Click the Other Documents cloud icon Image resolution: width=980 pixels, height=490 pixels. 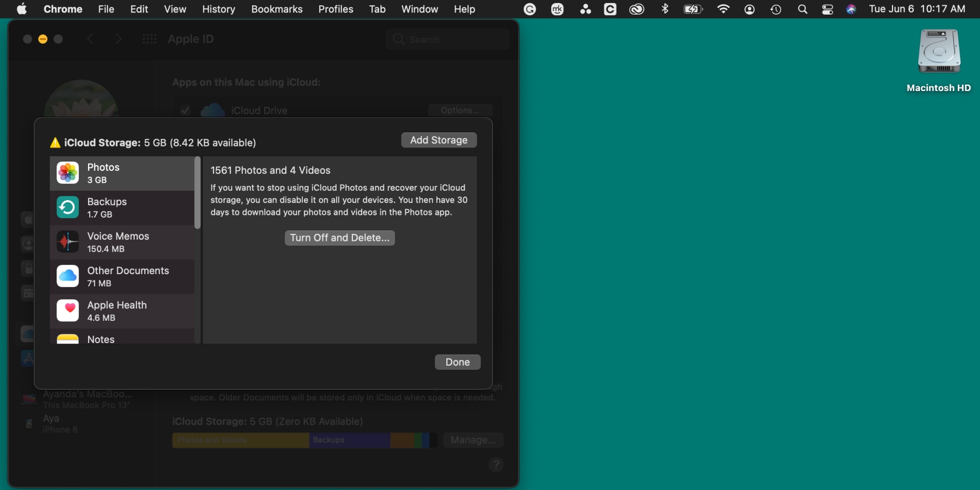click(x=68, y=276)
